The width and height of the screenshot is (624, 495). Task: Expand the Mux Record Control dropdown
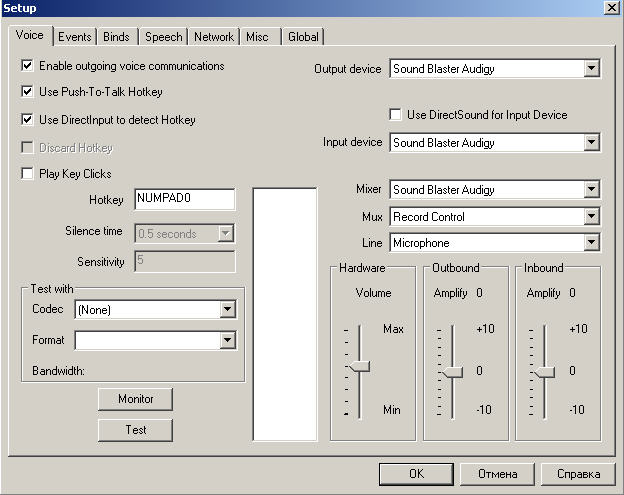click(591, 216)
